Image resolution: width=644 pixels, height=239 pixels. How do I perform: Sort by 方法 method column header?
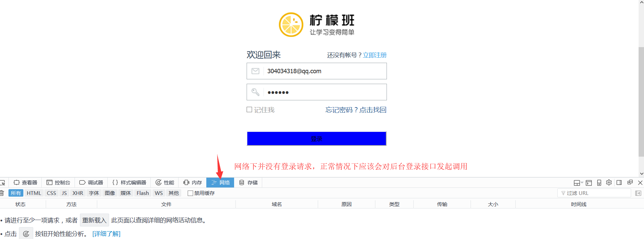coord(71,204)
